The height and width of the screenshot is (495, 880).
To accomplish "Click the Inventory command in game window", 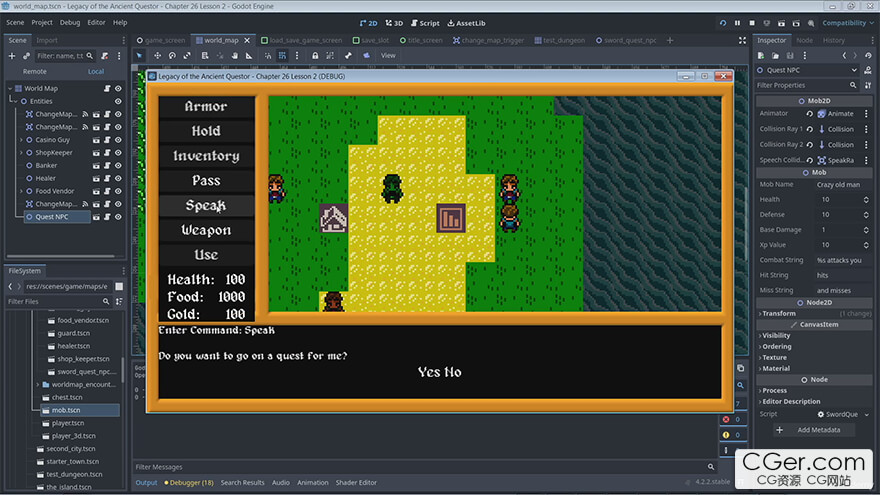I will tap(206, 156).
